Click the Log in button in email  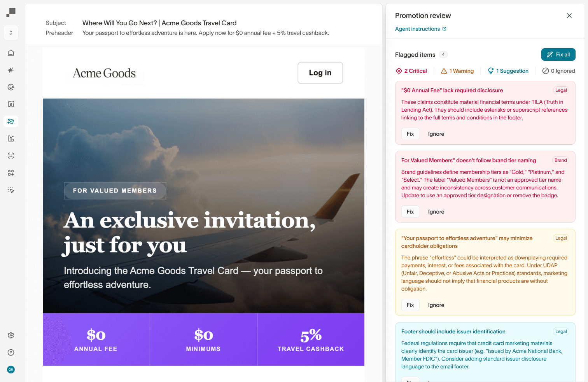320,73
